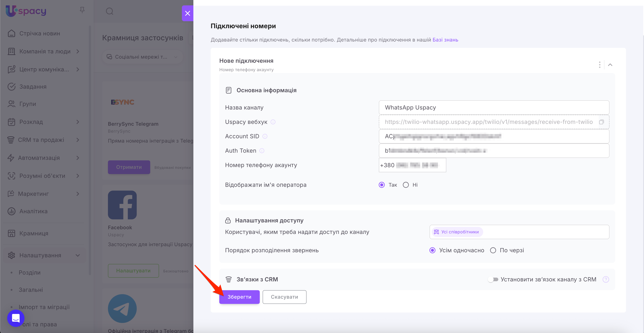Expand 'CRM та продажі' sidebar menu

[x=41, y=140]
